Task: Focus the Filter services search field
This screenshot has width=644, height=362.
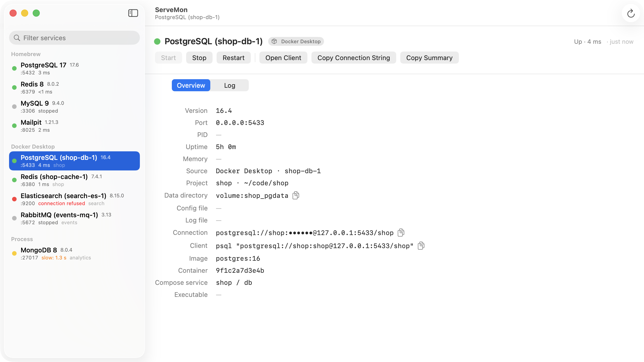Action: (74, 38)
